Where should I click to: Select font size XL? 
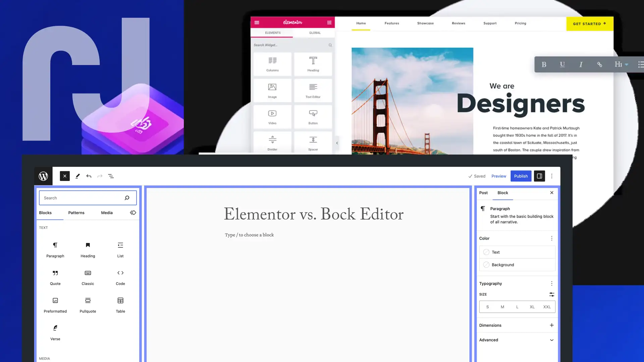[532, 307]
